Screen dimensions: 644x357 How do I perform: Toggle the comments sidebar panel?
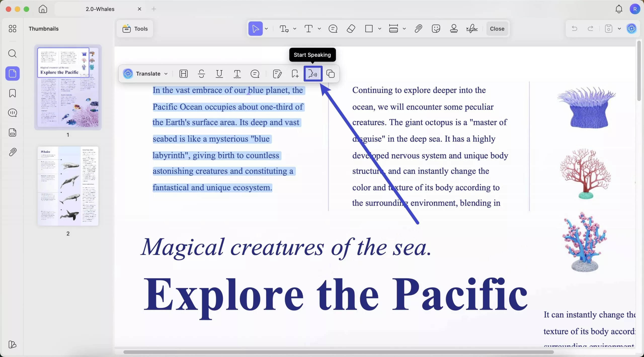pyautogui.click(x=12, y=113)
